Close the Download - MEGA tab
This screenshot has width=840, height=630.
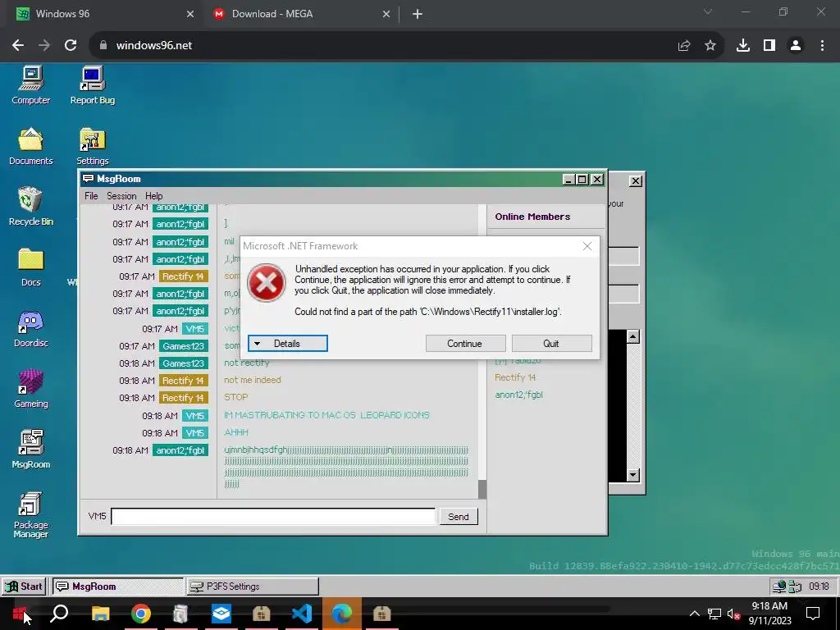(386, 15)
